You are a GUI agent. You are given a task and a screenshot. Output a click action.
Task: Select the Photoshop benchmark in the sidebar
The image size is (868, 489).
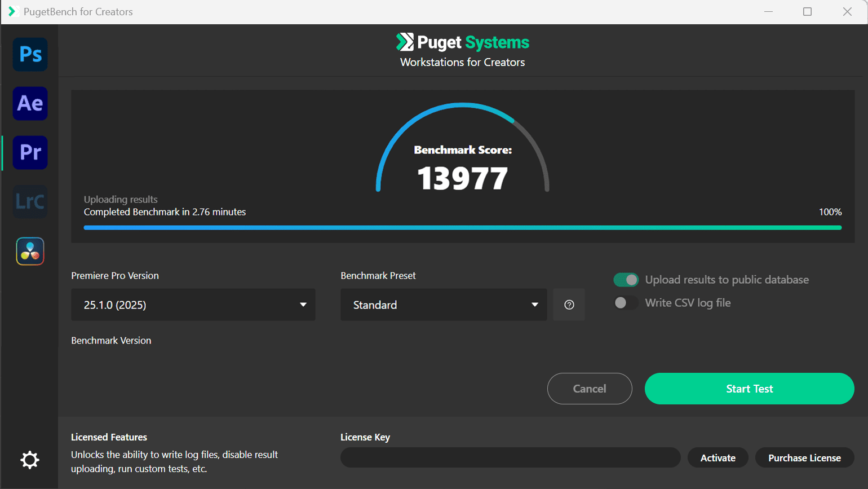(x=30, y=54)
